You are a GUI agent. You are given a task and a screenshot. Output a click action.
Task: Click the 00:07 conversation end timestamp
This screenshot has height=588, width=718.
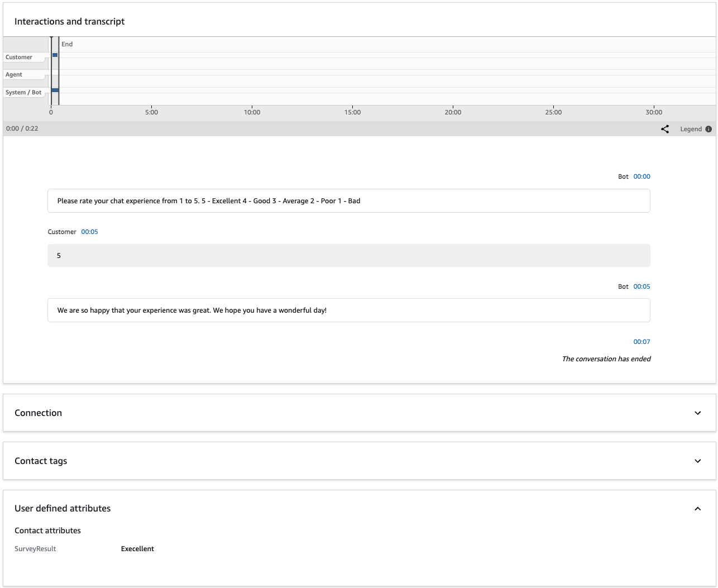click(x=642, y=341)
